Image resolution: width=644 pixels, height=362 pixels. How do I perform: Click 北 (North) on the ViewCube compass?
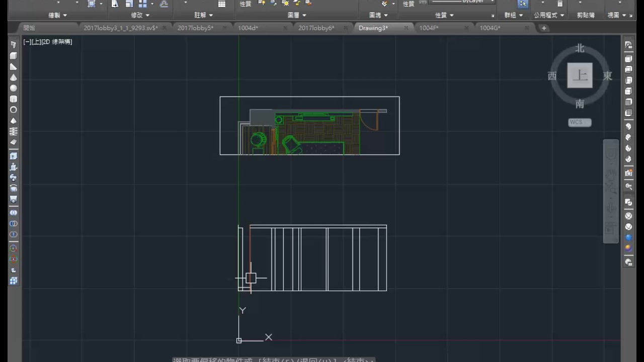580,49
